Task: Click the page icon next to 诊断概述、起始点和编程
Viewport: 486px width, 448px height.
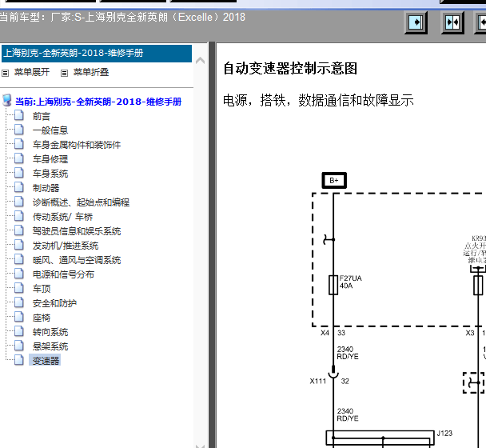Action: (x=19, y=202)
